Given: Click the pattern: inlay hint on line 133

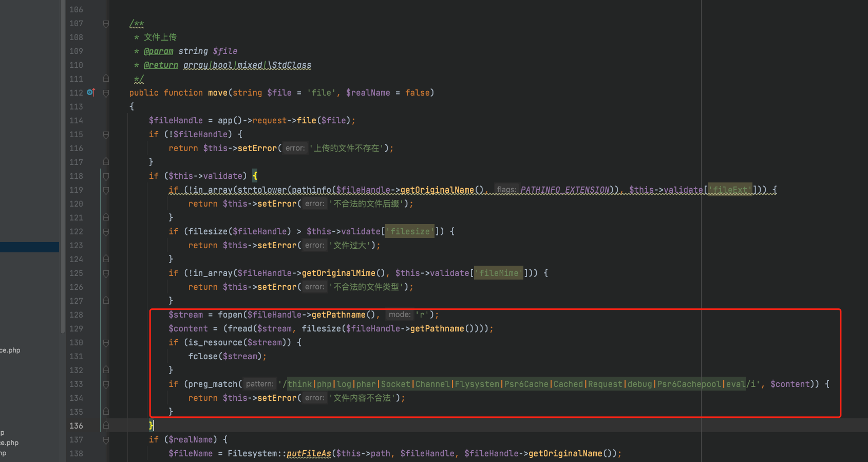Looking at the screenshot, I should (x=260, y=384).
